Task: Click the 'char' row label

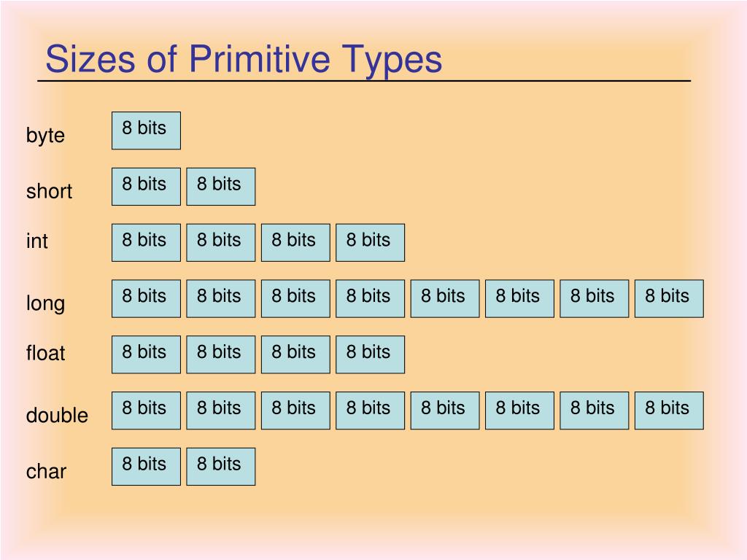Action: (x=46, y=472)
